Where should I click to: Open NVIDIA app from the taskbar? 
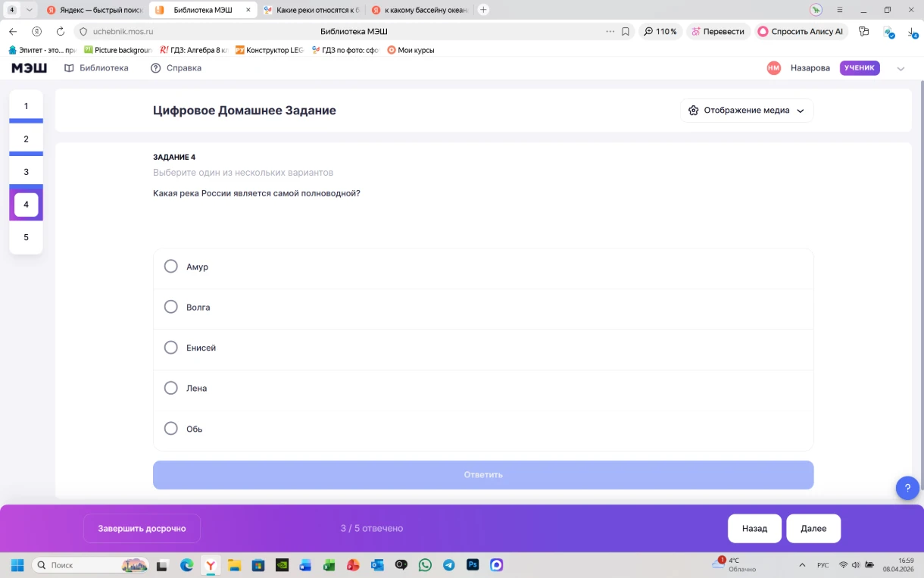point(282,565)
